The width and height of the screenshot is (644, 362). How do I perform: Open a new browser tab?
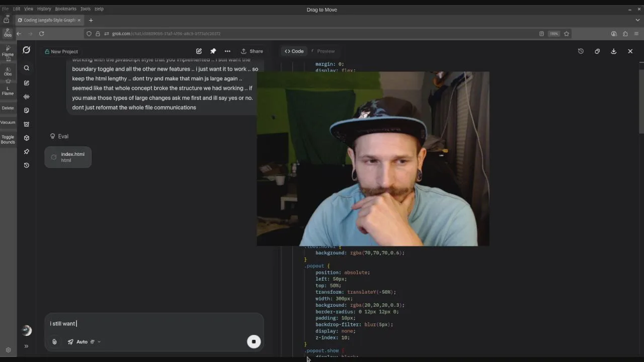91,20
